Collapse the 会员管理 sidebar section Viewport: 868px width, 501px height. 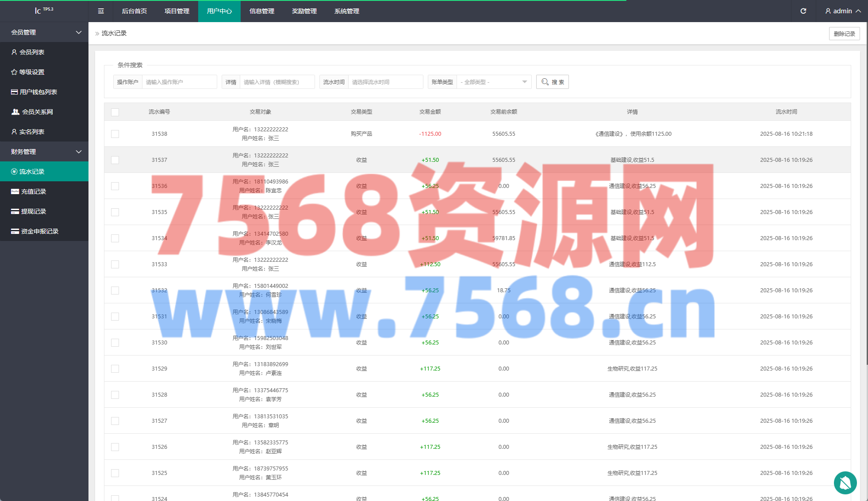(78, 32)
